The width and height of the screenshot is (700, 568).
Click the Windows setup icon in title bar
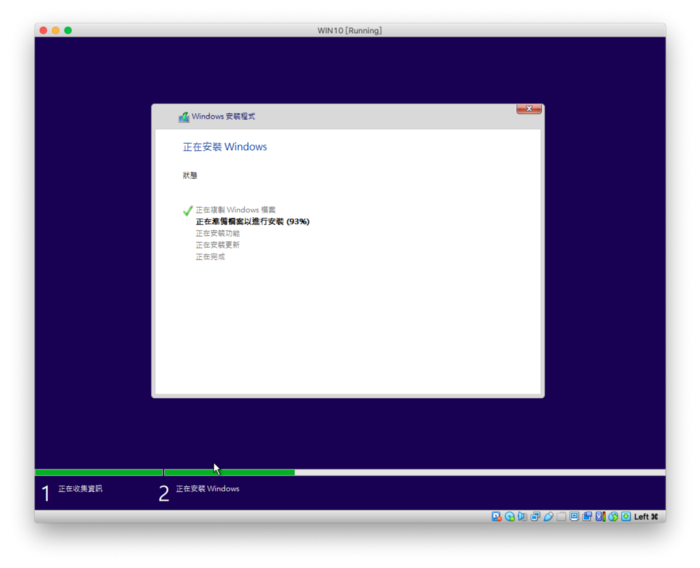(183, 117)
